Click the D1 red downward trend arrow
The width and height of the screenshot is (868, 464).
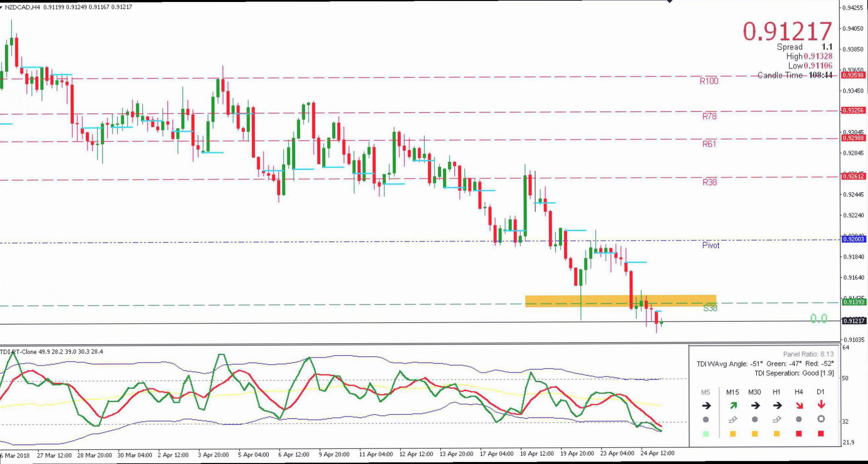click(821, 404)
